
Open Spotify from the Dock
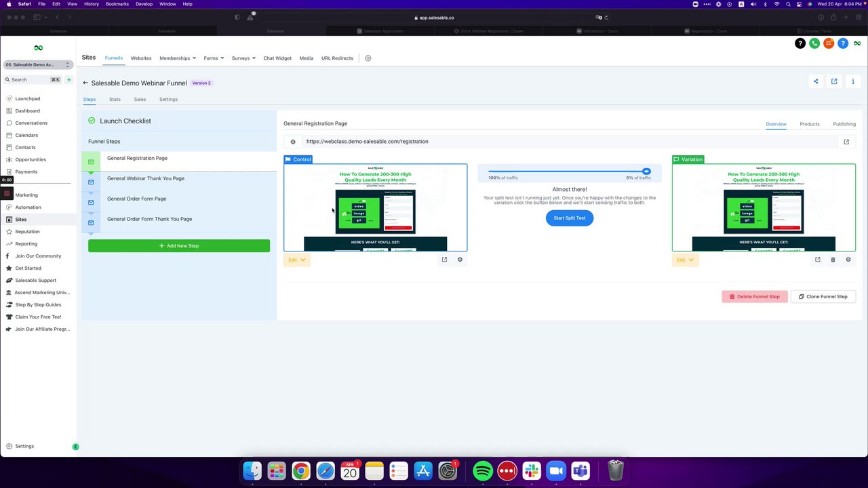pos(483,470)
